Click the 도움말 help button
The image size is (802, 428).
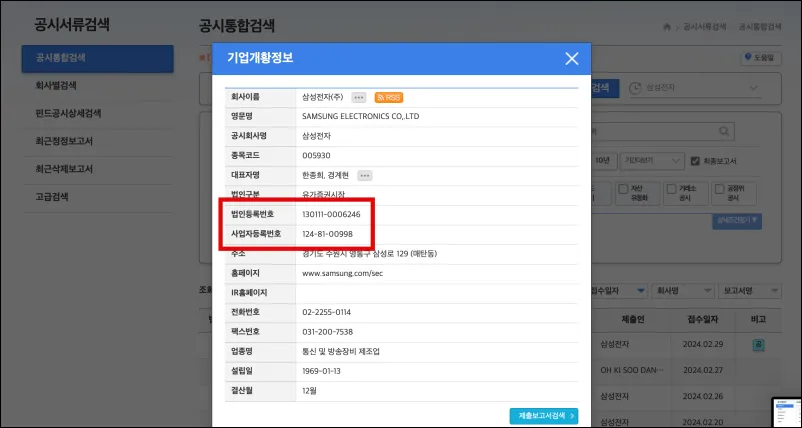click(x=761, y=58)
